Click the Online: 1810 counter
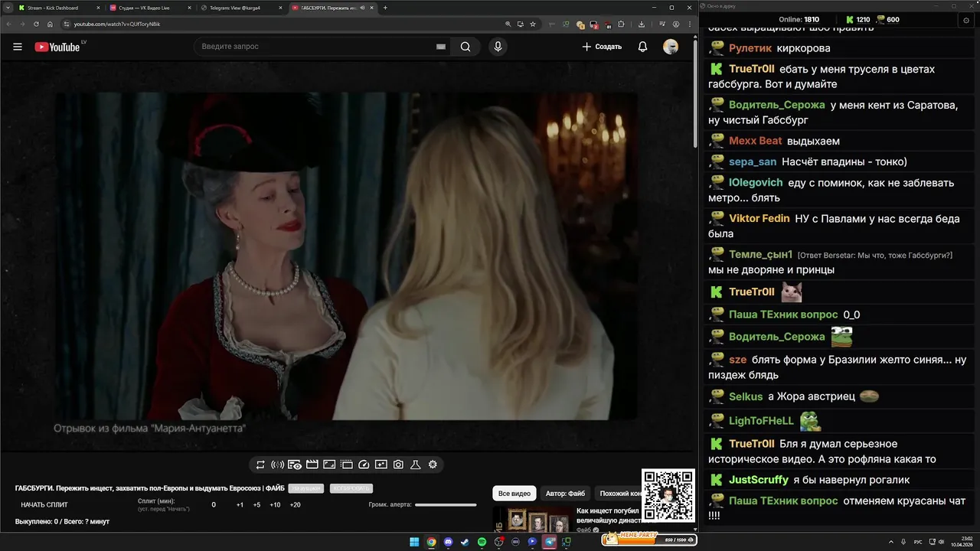 [799, 20]
